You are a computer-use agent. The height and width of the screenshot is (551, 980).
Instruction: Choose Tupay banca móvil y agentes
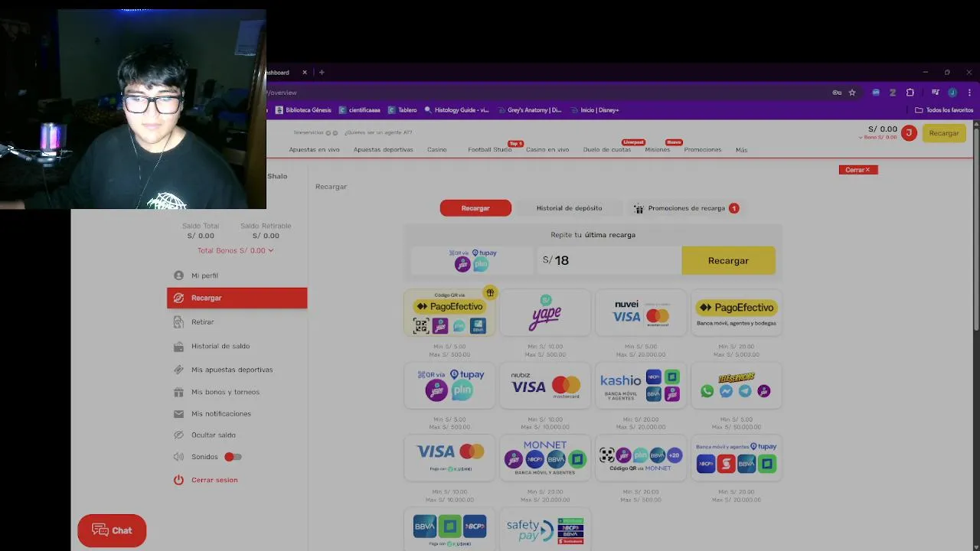pyautogui.click(x=736, y=458)
